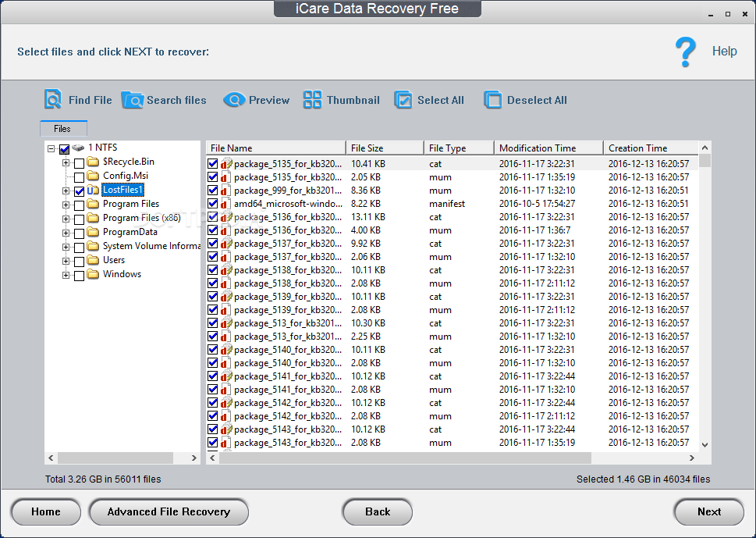Expand the Program Files tree node
This screenshot has height=538, width=756.
click(66, 205)
